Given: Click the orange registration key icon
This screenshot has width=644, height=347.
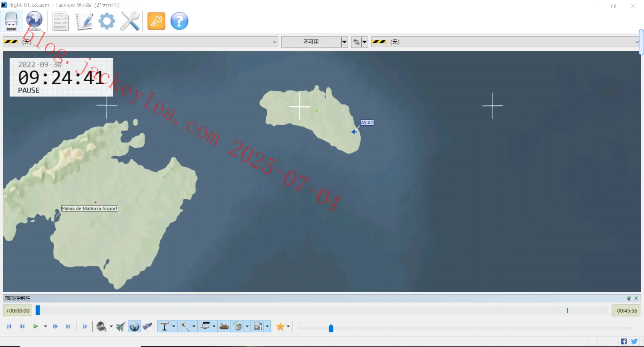Looking at the screenshot, I should point(156,21).
